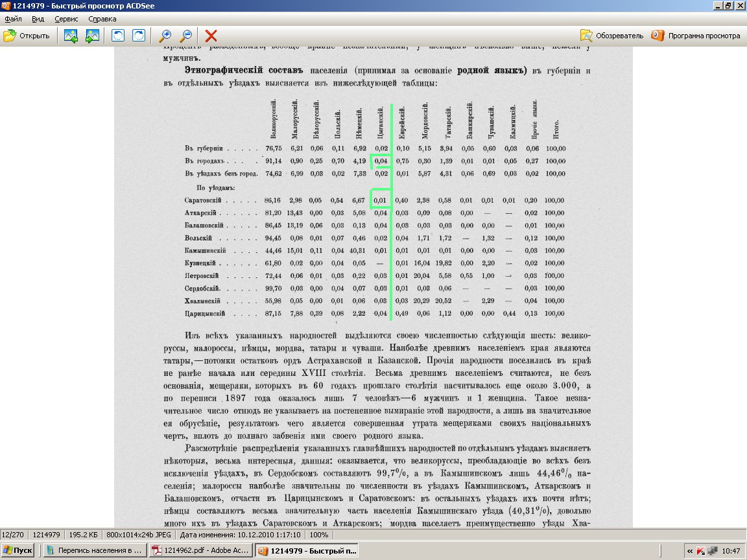Image resolution: width=747 pixels, height=560 pixels.
Task: Click the Открыть (Open) toolbar button
Action: 27,36
